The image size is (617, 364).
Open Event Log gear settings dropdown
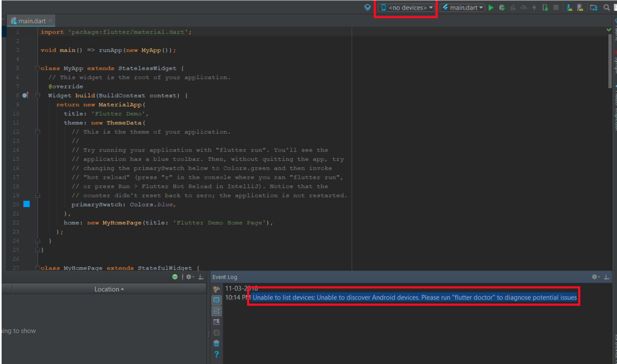(x=596, y=277)
